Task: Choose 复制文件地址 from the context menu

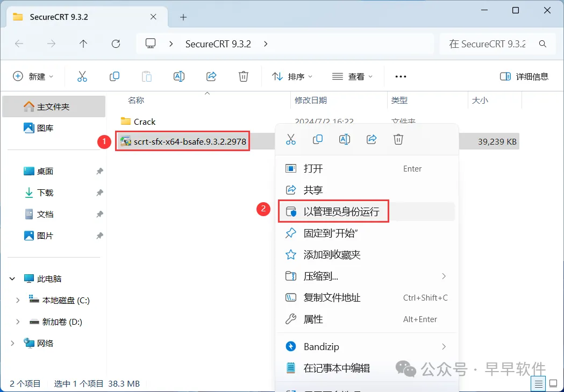Action: [x=367, y=298]
